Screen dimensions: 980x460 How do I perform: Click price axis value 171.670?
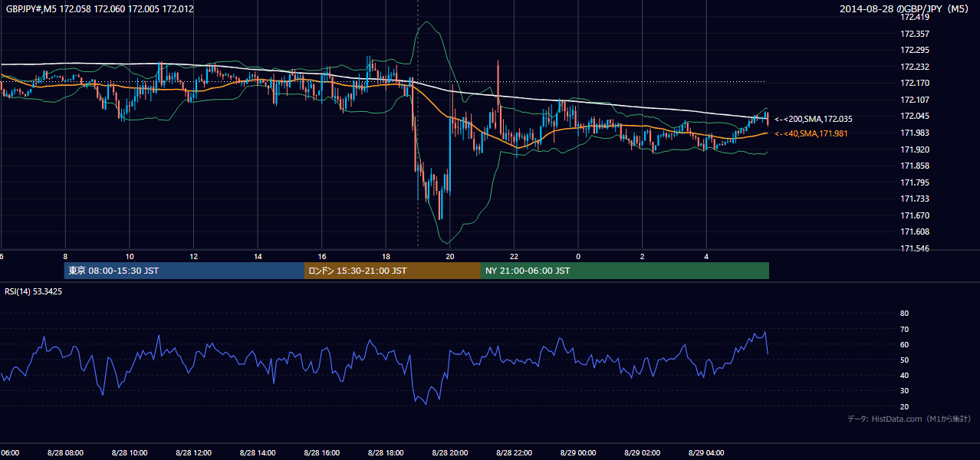point(915,215)
